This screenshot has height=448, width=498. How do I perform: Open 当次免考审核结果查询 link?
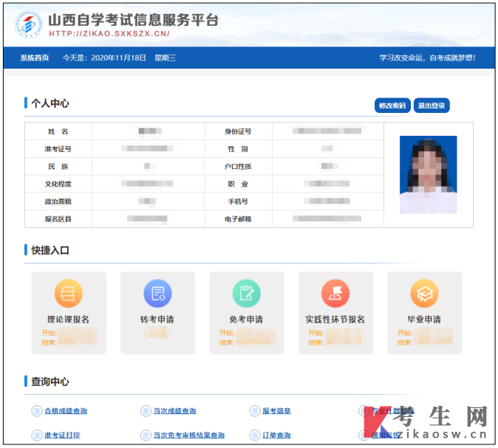189,435
